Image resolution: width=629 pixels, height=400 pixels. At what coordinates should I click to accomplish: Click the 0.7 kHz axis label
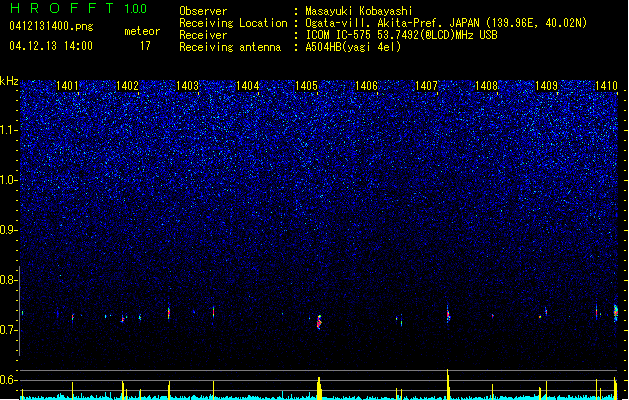[9, 330]
